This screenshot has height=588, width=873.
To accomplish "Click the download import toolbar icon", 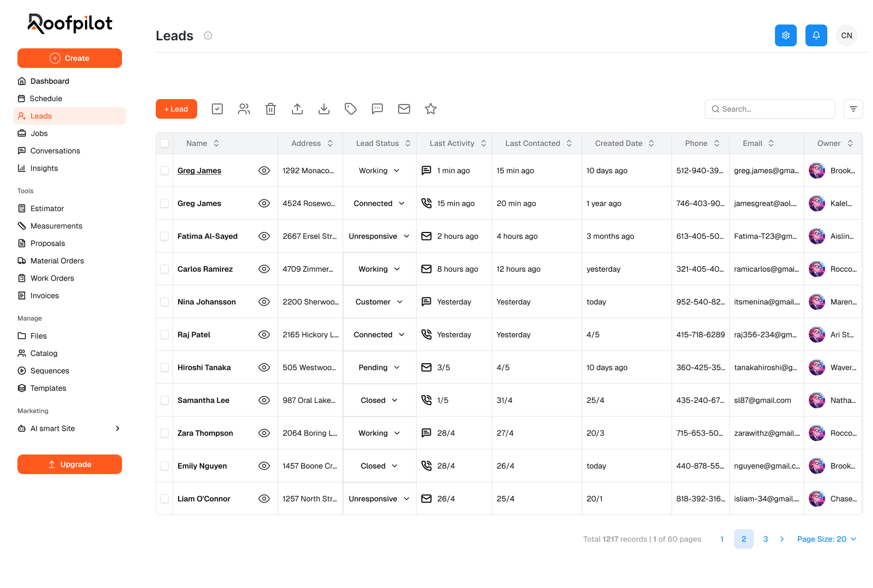I will [324, 109].
